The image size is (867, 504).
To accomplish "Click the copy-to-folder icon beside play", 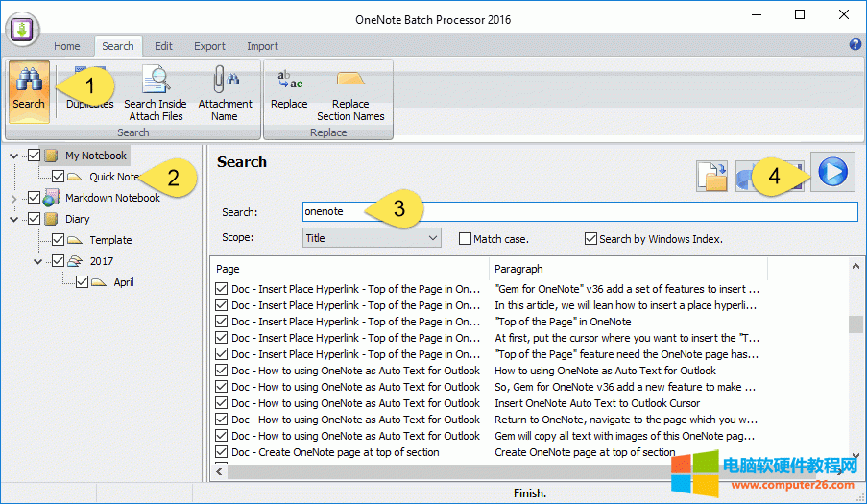I will [711, 175].
